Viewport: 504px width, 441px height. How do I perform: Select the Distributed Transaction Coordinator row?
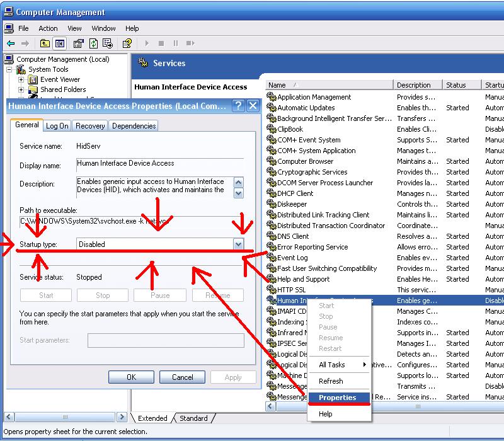click(x=385, y=226)
